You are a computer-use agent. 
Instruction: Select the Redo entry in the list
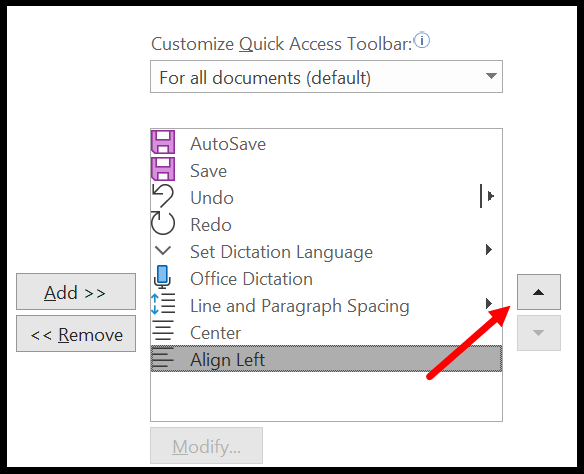click(x=326, y=224)
